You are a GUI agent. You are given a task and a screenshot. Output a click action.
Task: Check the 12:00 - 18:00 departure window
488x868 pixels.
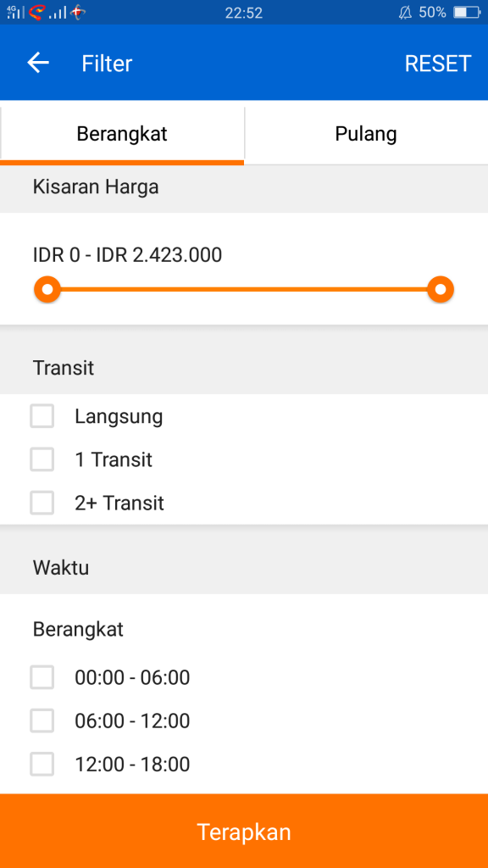click(42, 764)
